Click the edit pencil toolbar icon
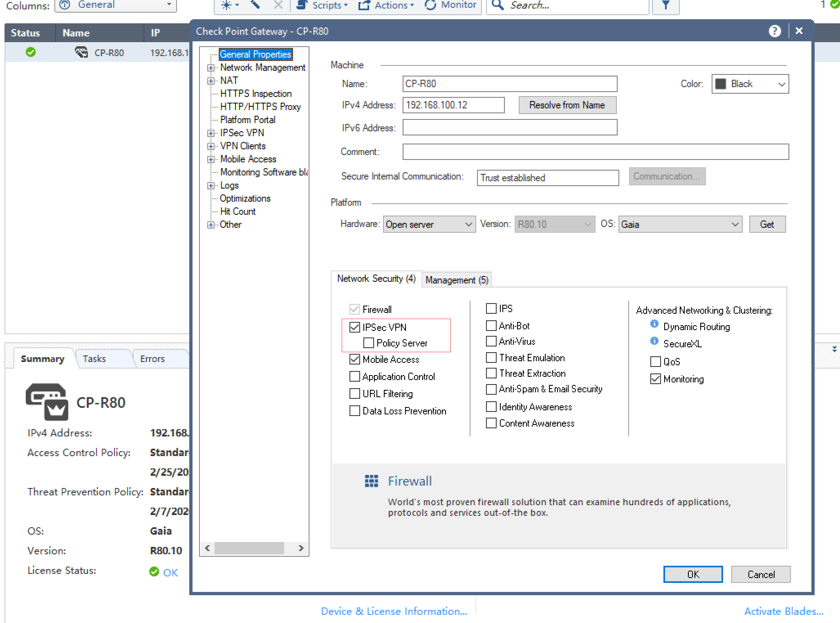Image resolution: width=840 pixels, height=623 pixels. (255, 5)
